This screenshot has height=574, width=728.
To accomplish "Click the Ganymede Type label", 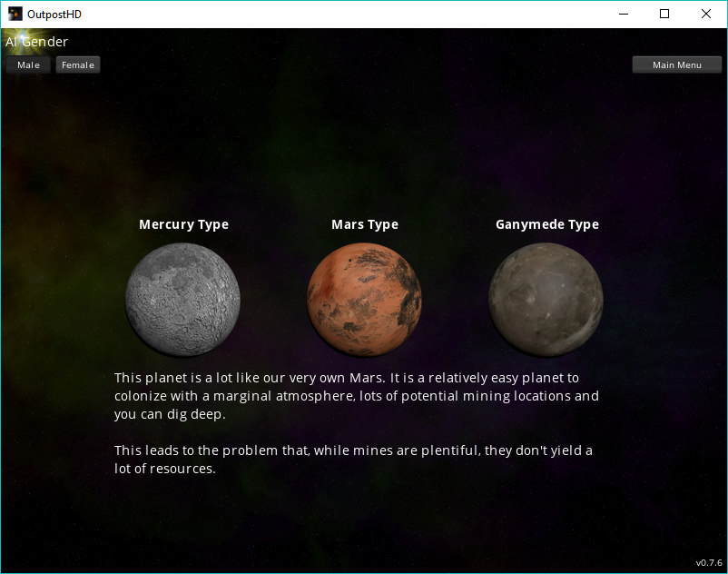I will coord(547,224).
